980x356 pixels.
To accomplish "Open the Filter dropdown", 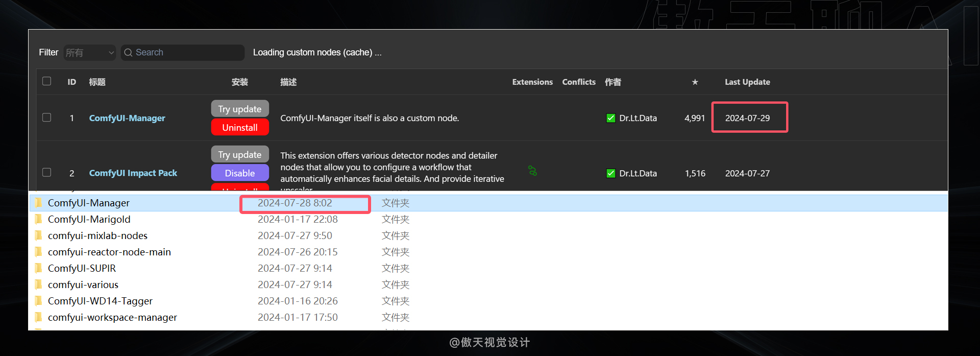I will [90, 53].
